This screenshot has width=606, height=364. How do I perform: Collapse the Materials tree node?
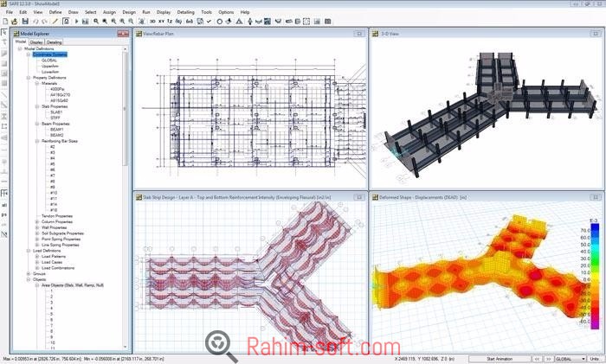[37, 83]
